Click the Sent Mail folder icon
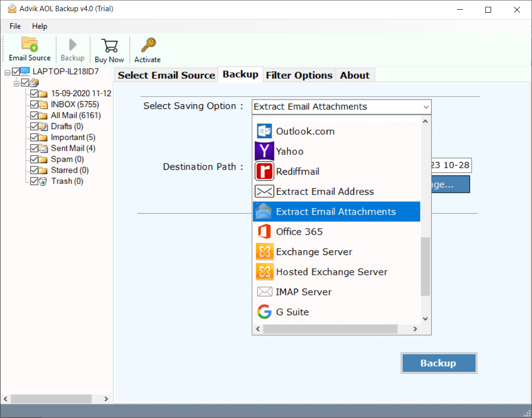This screenshot has width=532, height=418. (x=43, y=148)
